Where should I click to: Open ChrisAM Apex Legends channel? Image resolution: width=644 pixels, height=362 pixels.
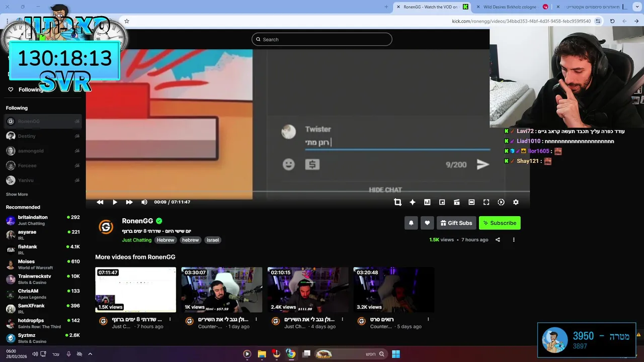(43, 294)
